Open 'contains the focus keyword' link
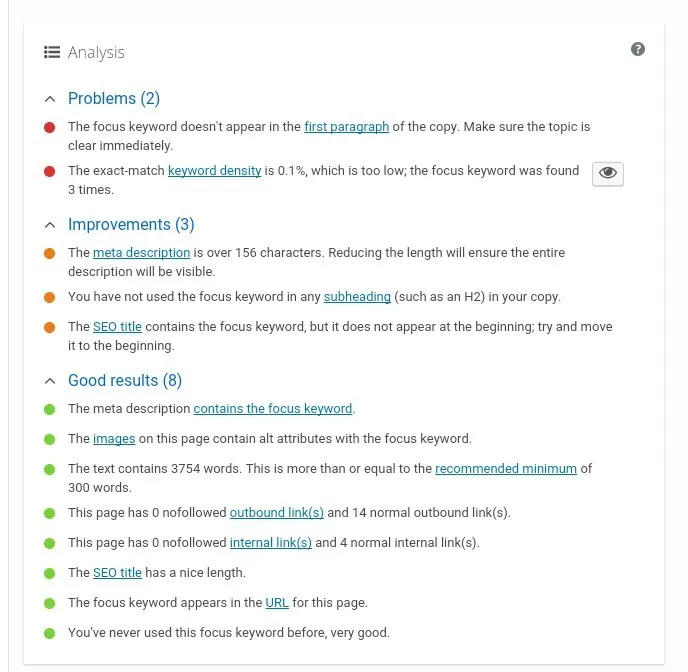688x672 pixels. coord(273,409)
